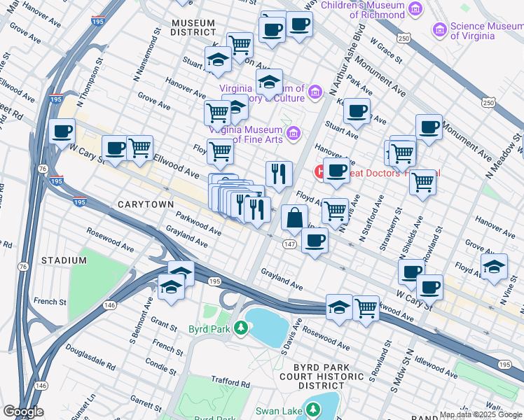The width and height of the screenshot is (524, 420).
Task: Click the Douglasdale Rd street label
Action: point(90,357)
